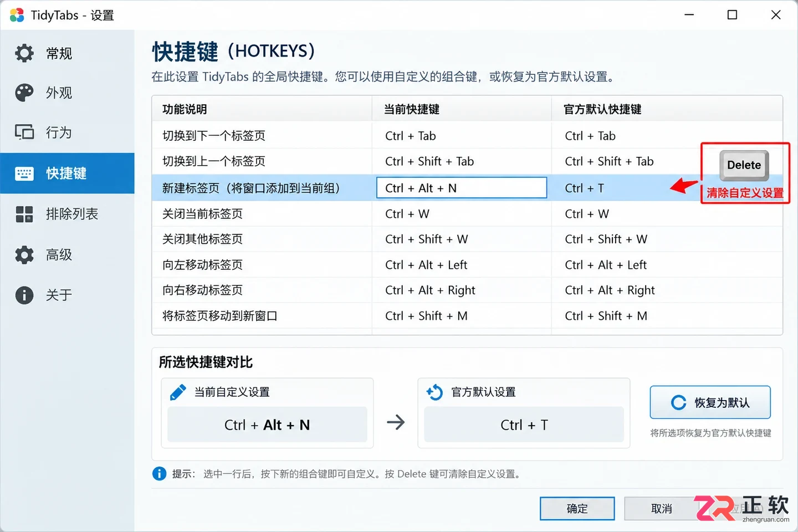Open the 常规 settings page
This screenshot has height=532, width=798.
pos(67,53)
